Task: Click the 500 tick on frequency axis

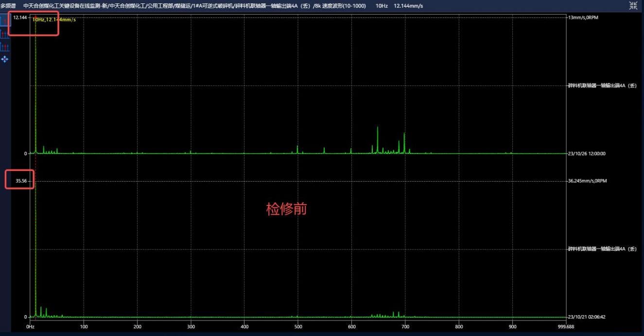Action: pyautogui.click(x=244, y=327)
